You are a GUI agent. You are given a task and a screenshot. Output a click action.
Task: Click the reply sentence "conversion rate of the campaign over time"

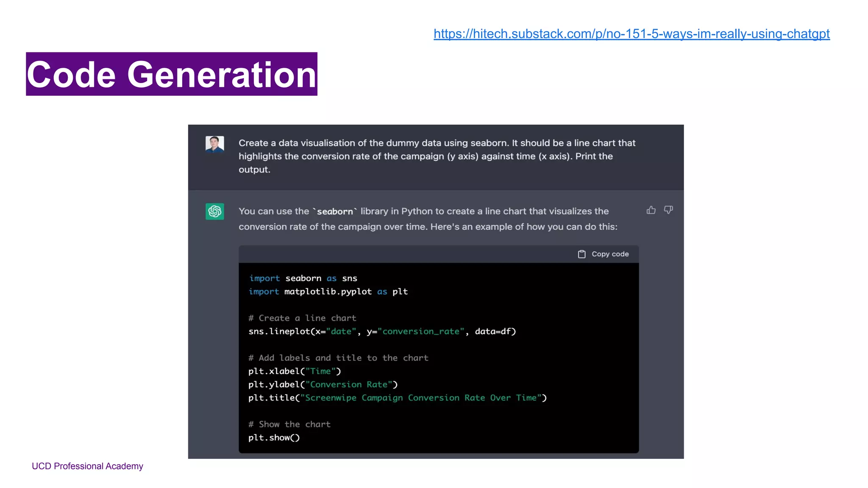click(332, 227)
